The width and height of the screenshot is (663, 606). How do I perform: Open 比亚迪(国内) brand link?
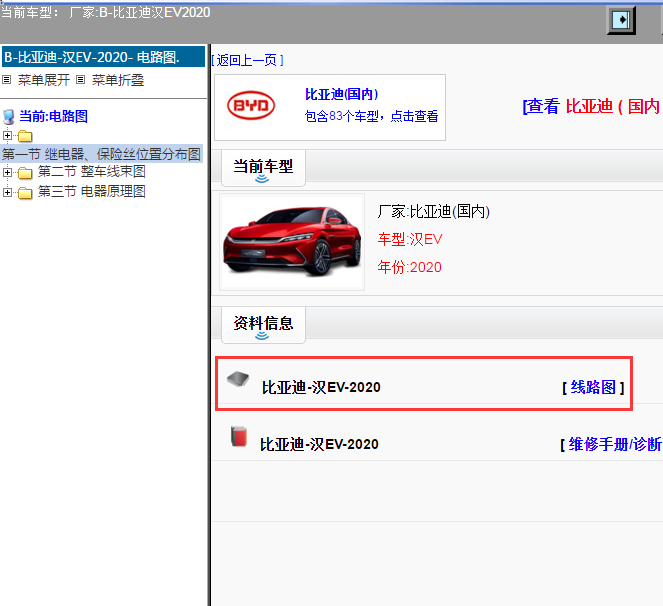click(x=342, y=94)
